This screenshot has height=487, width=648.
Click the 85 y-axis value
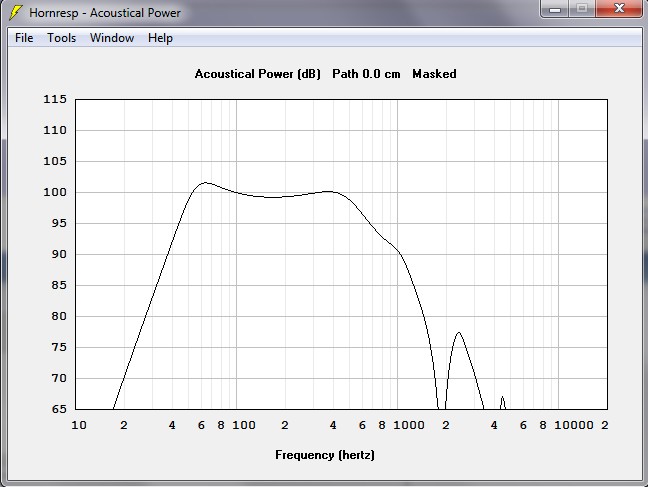click(59, 285)
